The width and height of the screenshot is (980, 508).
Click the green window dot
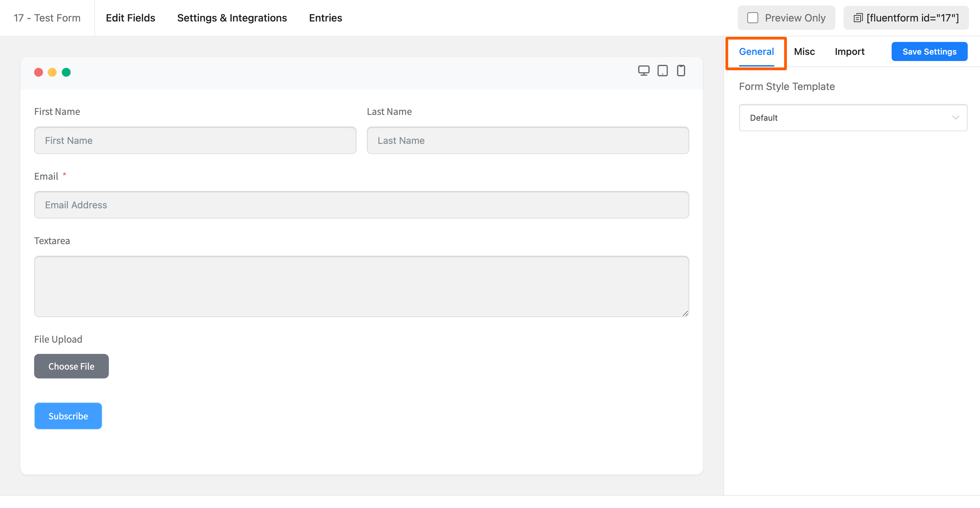click(66, 72)
